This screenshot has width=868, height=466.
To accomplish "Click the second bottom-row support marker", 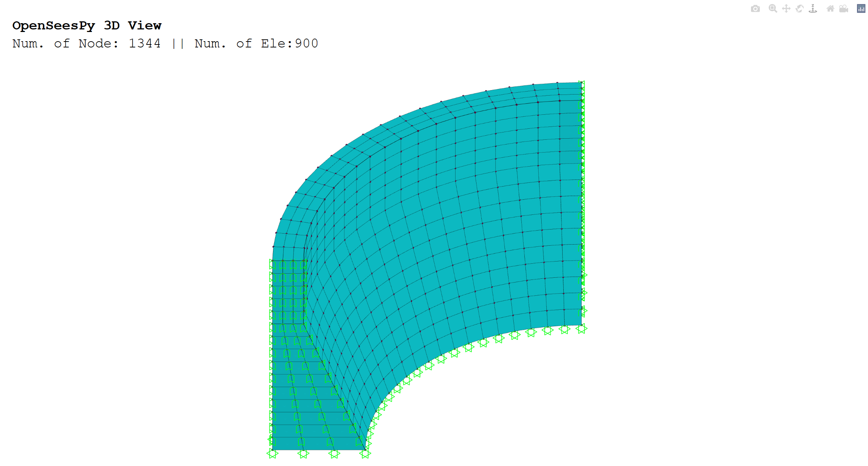I will (x=303, y=454).
